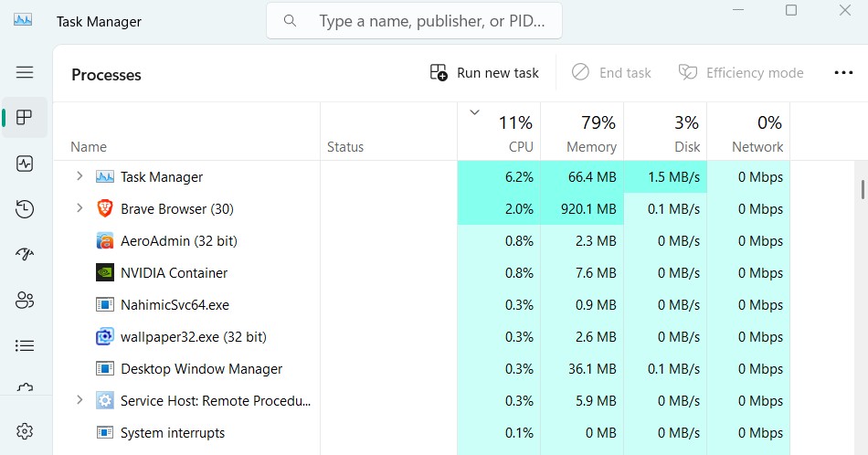Open the Users sidebar icon
The width and height of the screenshot is (868, 455).
click(x=25, y=301)
